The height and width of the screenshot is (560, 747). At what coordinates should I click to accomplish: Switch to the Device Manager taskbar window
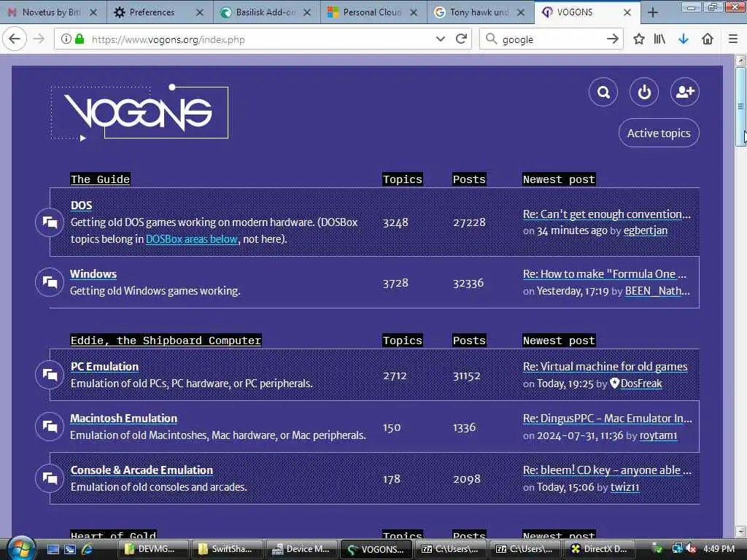301,549
